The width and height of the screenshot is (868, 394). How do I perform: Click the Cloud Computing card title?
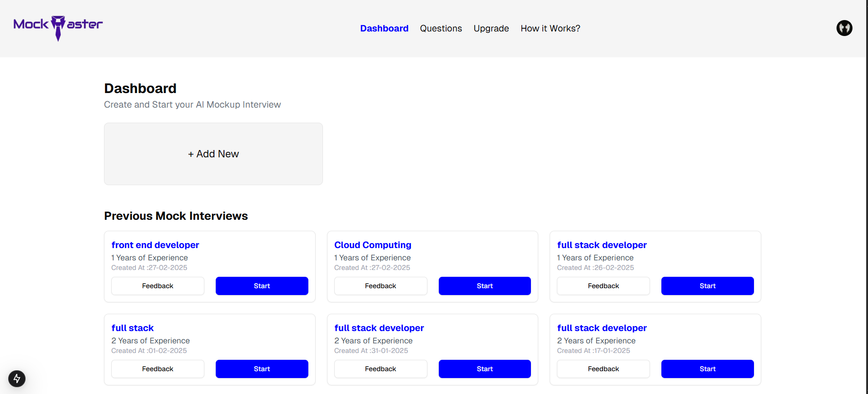coord(373,245)
